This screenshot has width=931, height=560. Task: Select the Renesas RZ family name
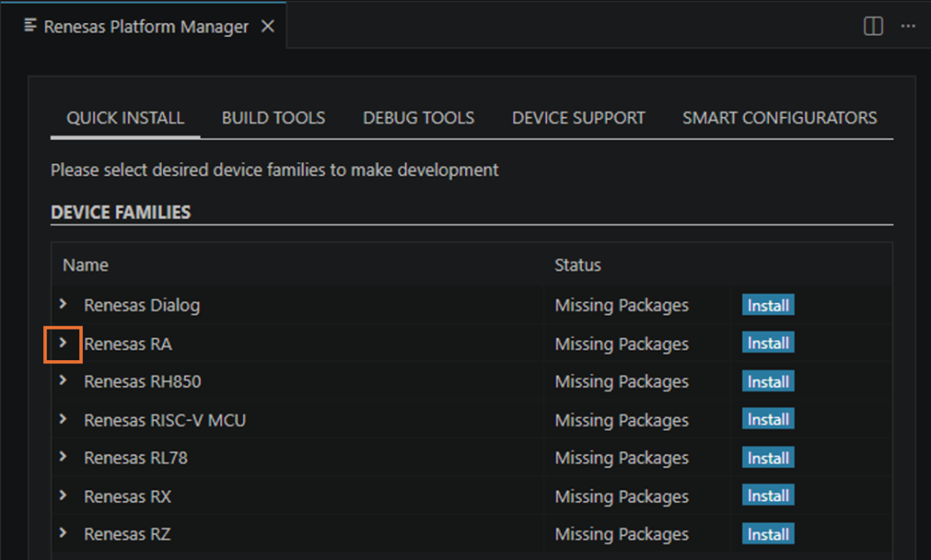127,534
